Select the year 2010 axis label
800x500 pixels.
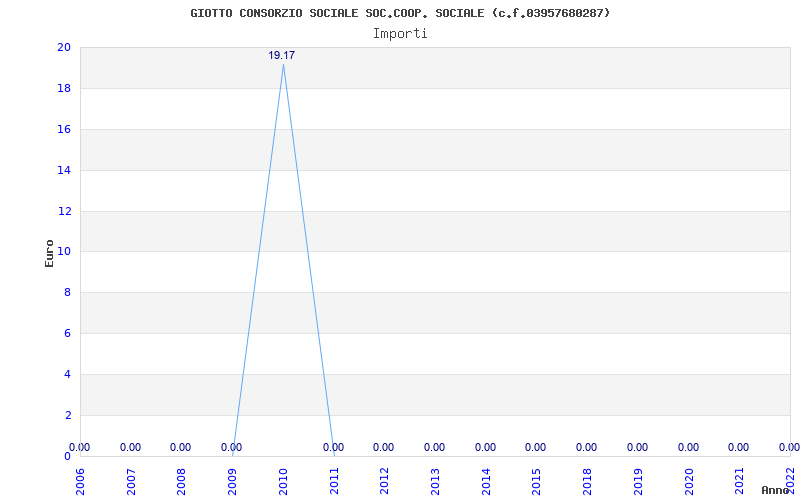click(x=283, y=482)
